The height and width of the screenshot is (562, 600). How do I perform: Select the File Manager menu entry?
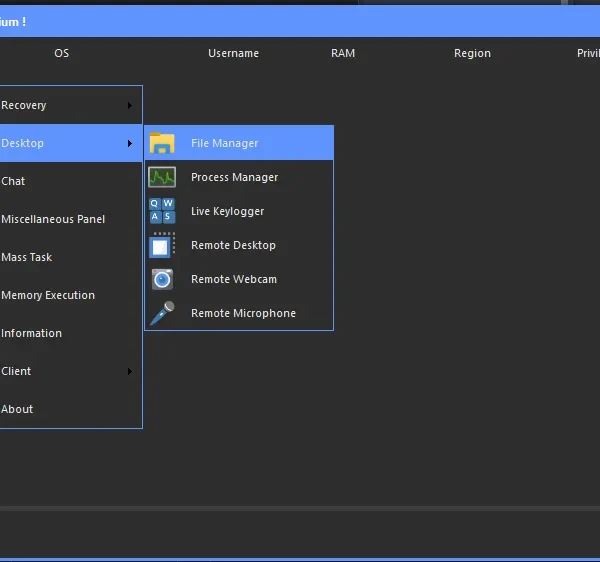pos(239,143)
